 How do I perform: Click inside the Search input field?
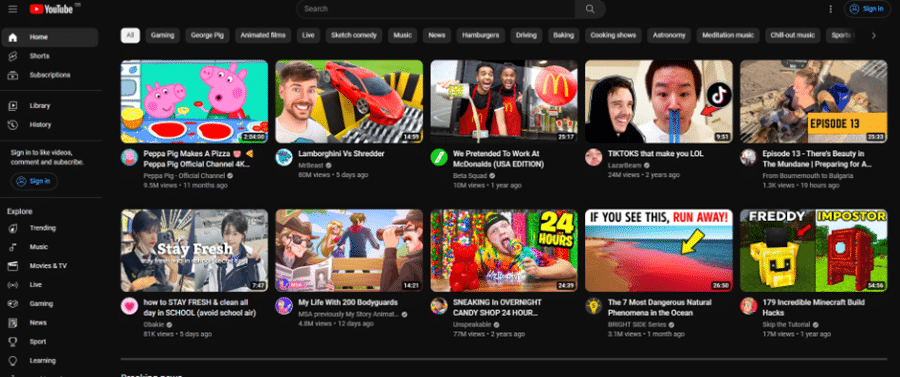(x=436, y=9)
